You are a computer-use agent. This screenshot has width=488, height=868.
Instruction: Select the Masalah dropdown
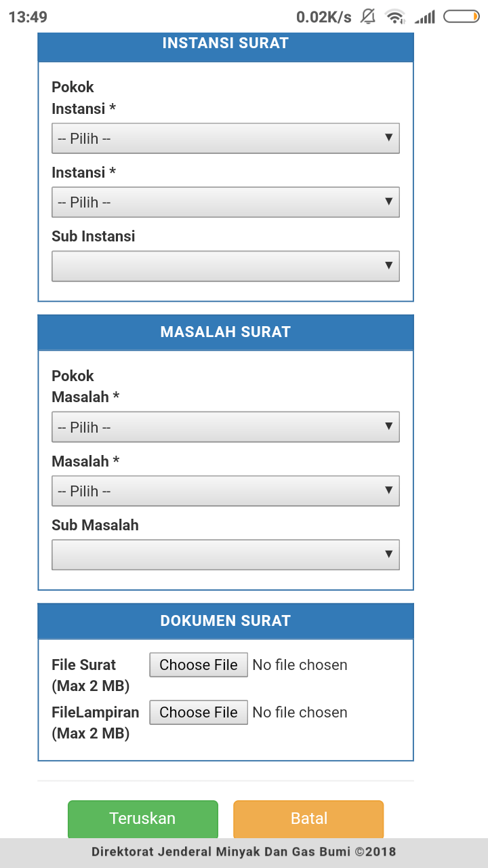(225, 491)
